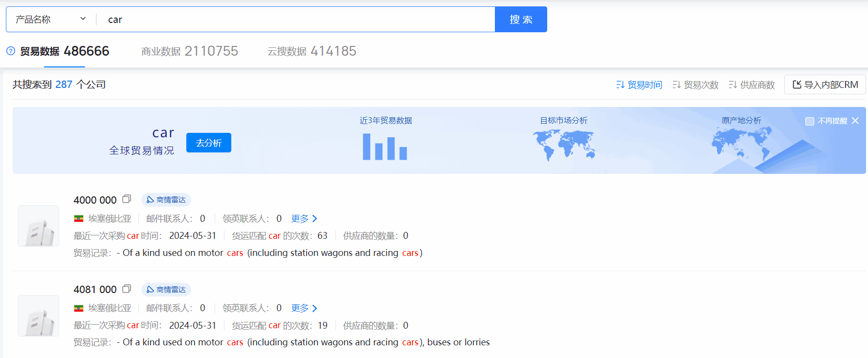Click the 目标市场分析 world map icon
Viewport: 868px width, 358px height.
[x=564, y=146]
